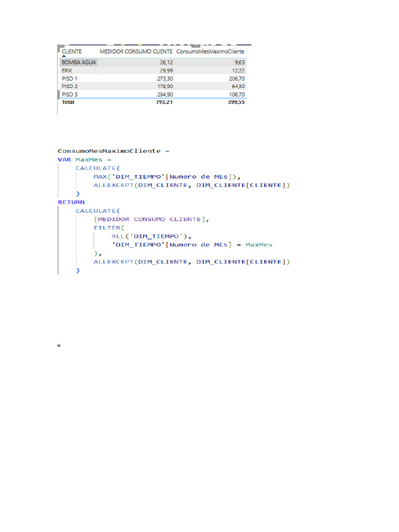Select PISO 3 in the table

(70, 95)
